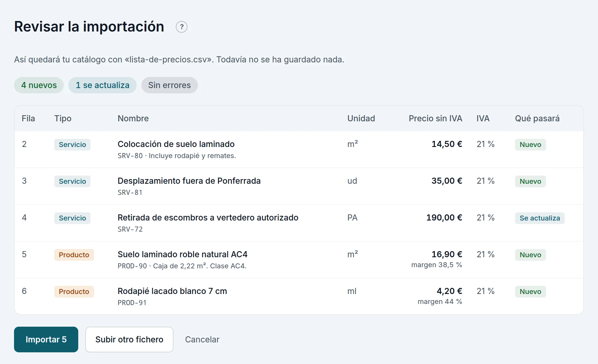Click row number 6 in Fila column

24,291
